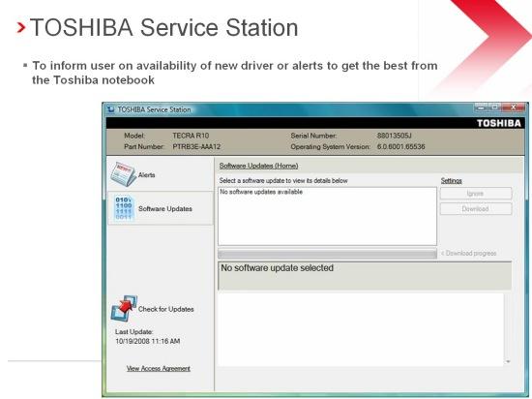Viewport: 532px width, 399px height.
Task: Click the details pane scrollbar down arrow
Action: 508,362
